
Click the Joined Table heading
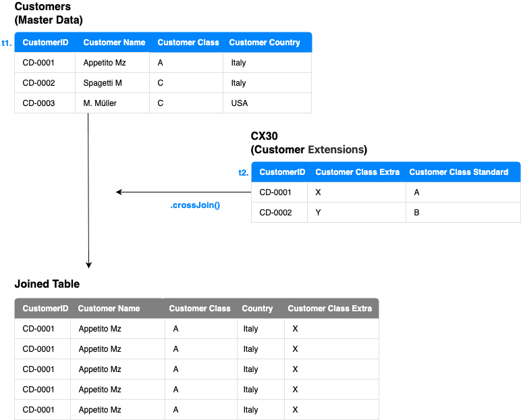pyautogui.click(x=47, y=284)
